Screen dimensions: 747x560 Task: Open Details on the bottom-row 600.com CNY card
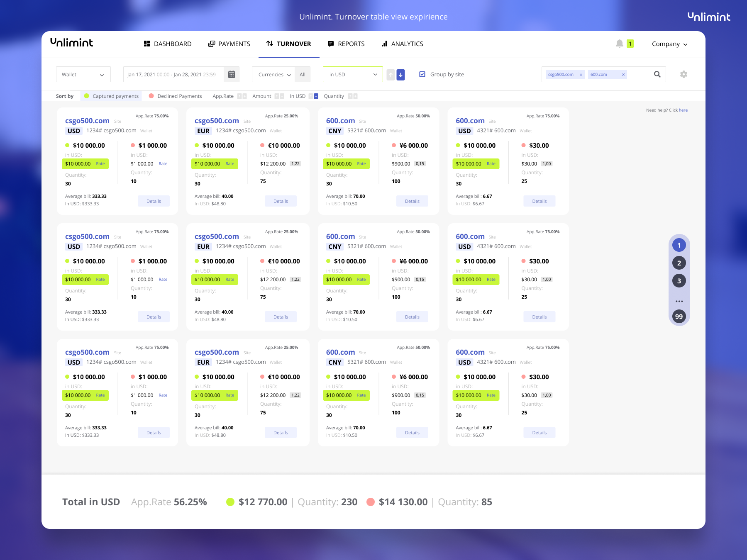pos(412,433)
